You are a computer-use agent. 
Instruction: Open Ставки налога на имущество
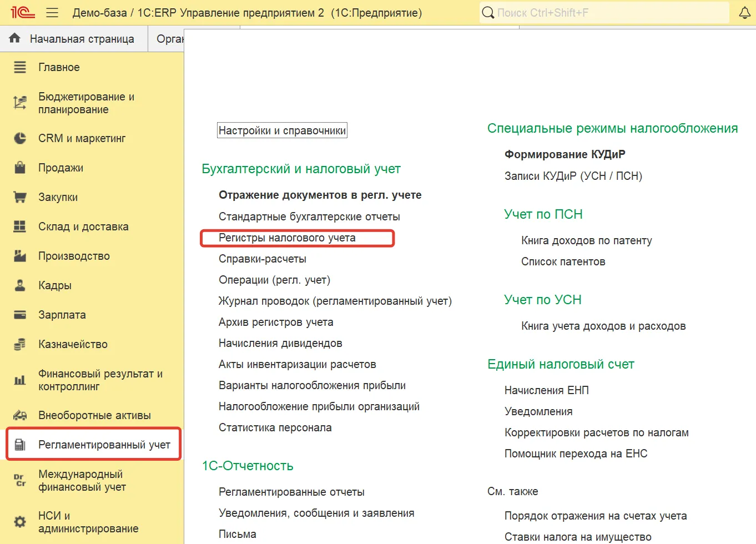[x=578, y=537]
